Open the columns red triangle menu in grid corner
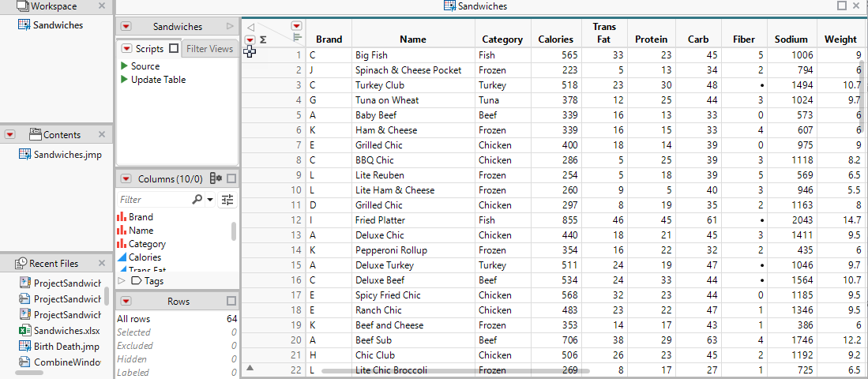This screenshot has width=868, height=379. pos(297,25)
